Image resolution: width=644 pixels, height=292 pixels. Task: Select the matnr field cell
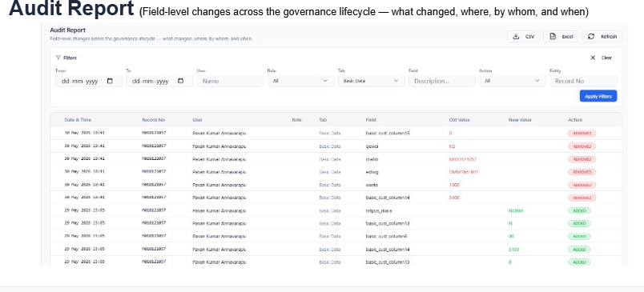pos(372,159)
